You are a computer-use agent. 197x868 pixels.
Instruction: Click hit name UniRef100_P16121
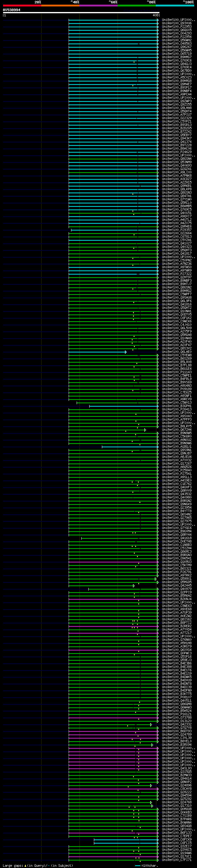(177, 714)
